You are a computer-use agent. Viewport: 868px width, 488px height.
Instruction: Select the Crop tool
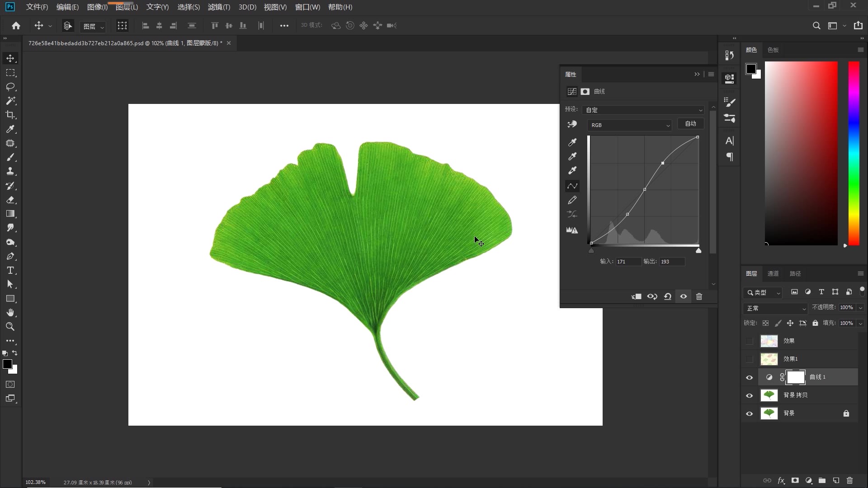[x=10, y=115]
